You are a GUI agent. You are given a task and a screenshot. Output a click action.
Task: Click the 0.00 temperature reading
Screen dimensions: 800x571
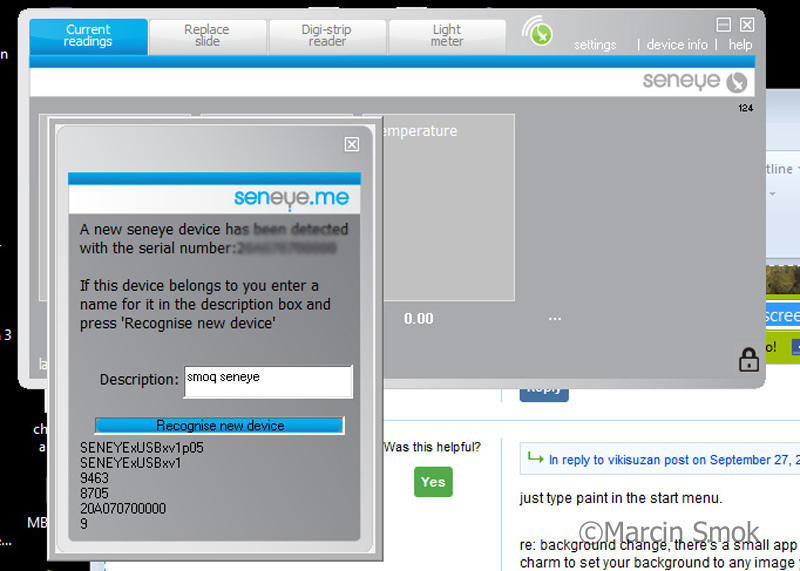tap(418, 319)
